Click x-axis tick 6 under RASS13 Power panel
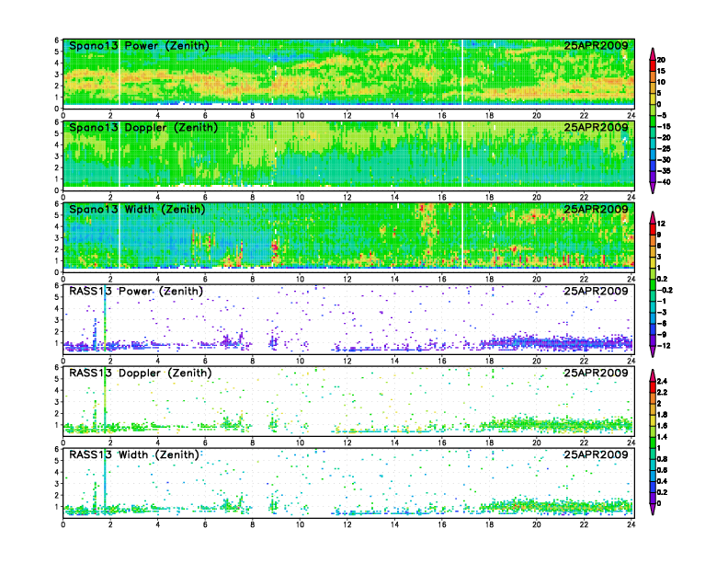 pyautogui.click(x=205, y=361)
